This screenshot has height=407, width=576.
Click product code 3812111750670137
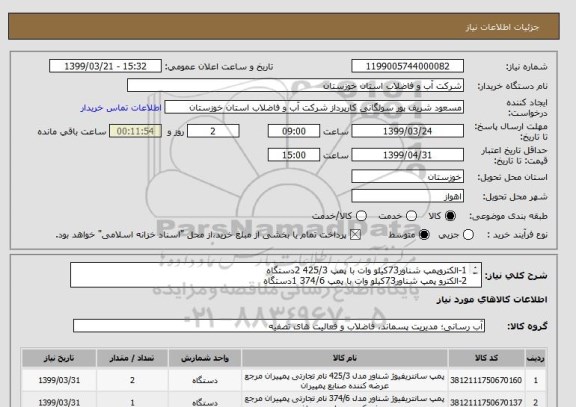(486, 403)
